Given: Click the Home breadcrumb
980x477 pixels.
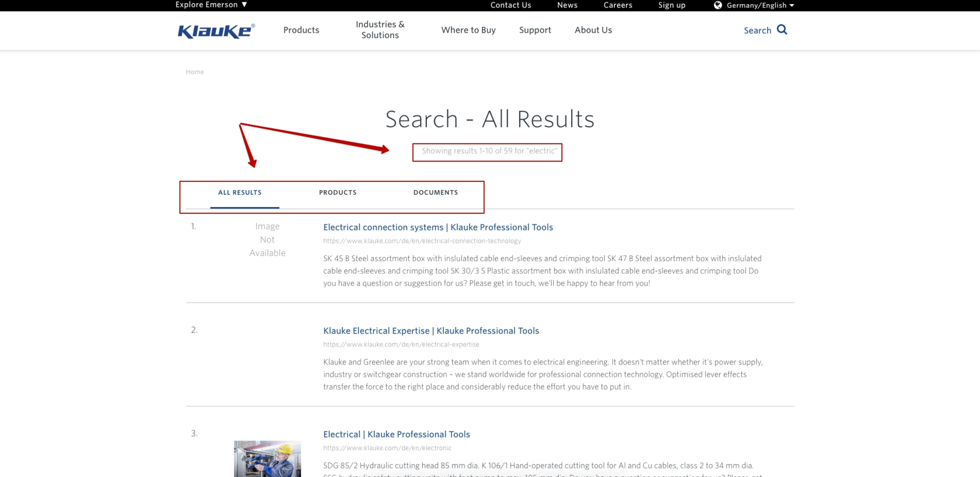Looking at the screenshot, I should click(x=195, y=72).
